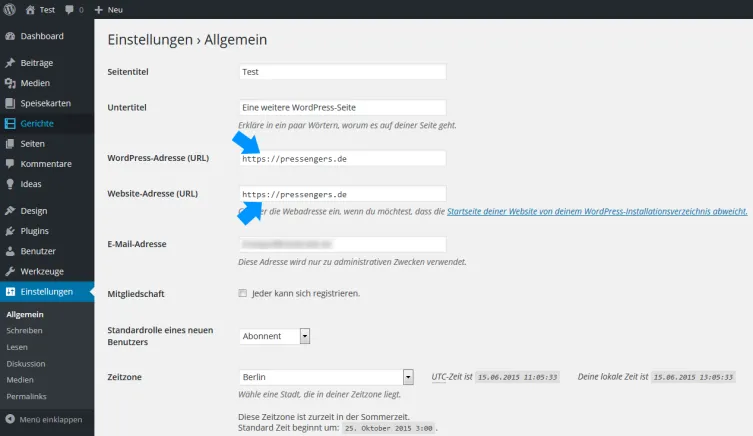
Task: Click the Kommentare speech bubble icon
Action: [x=10, y=164]
